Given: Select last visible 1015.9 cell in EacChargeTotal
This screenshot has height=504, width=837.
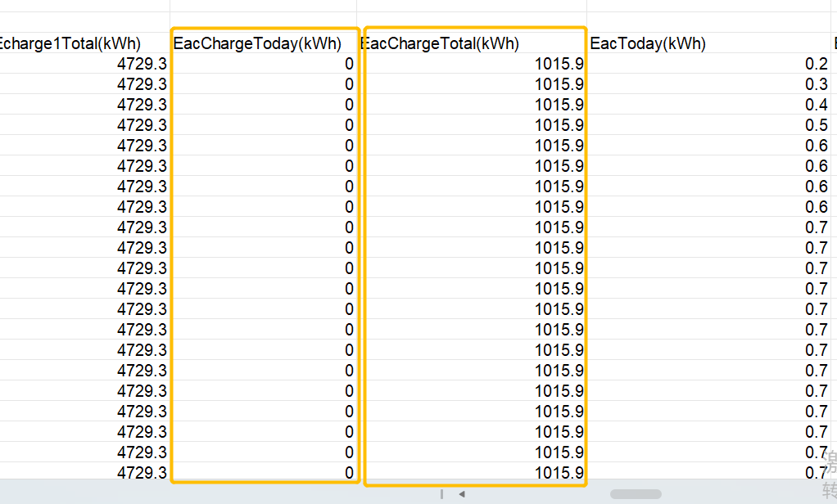Looking at the screenshot, I should point(472,472).
